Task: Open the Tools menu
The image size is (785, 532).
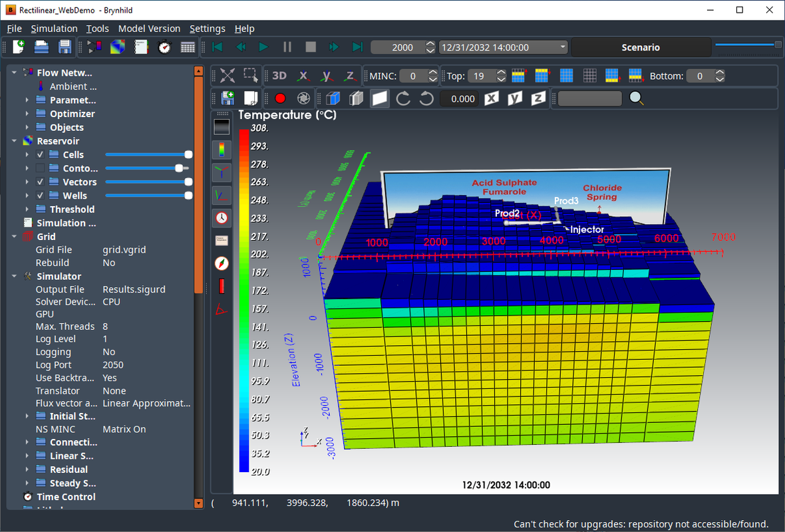Action: pos(97,29)
